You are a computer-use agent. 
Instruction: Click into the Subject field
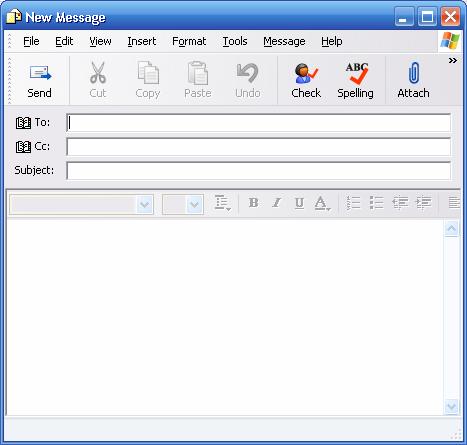click(x=259, y=171)
